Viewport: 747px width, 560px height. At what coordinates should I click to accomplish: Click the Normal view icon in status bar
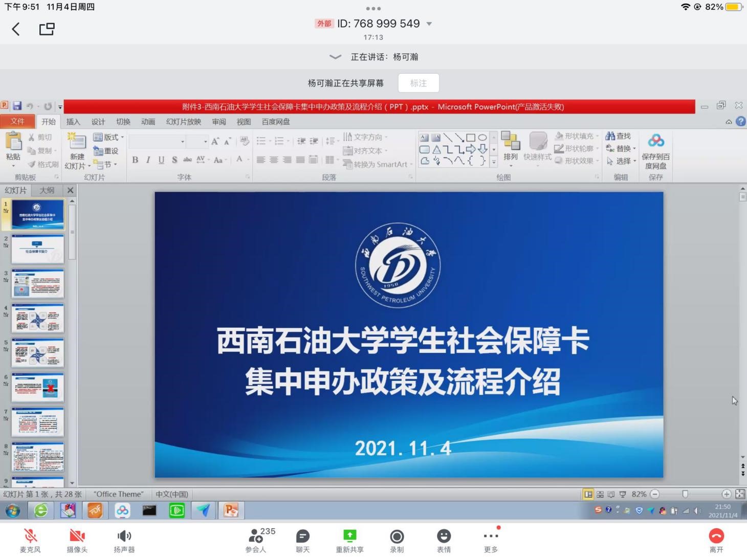point(588,494)
